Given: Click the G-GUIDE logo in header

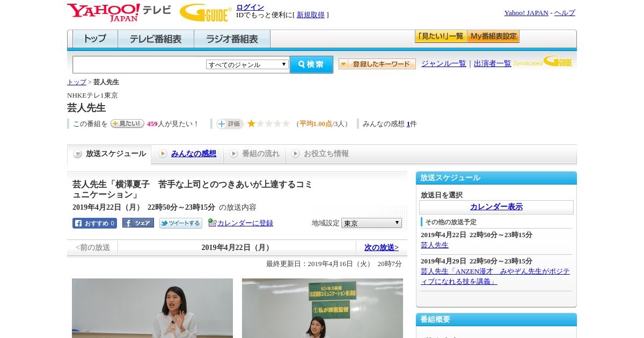Looking at the screenshot, I should point(206,13).
